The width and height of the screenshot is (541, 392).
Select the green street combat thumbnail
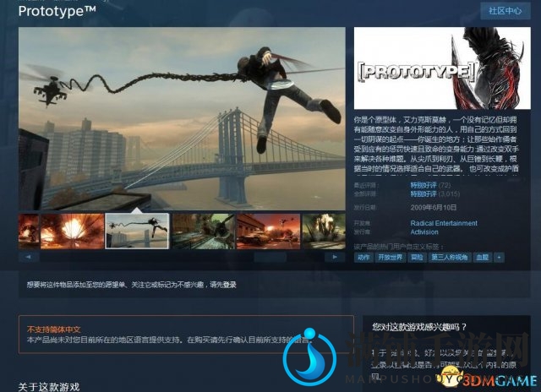[203, 231]
